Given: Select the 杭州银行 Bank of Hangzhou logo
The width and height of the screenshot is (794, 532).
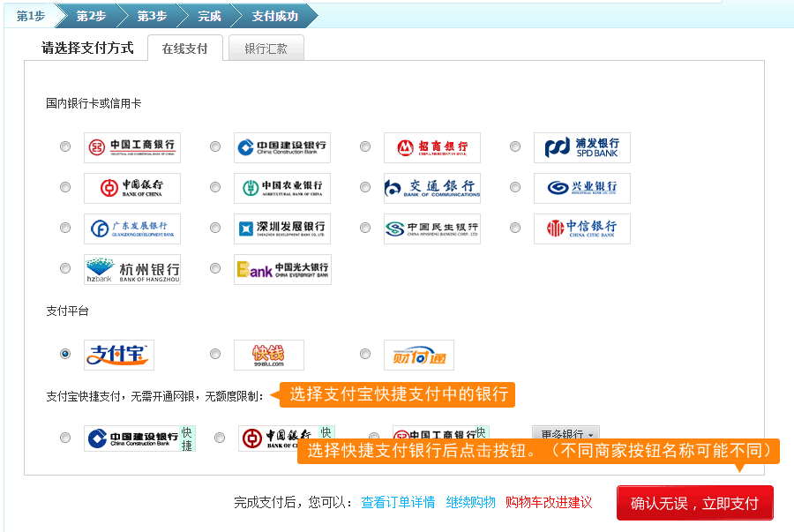Looking at the screenshot, I should 131,269.
